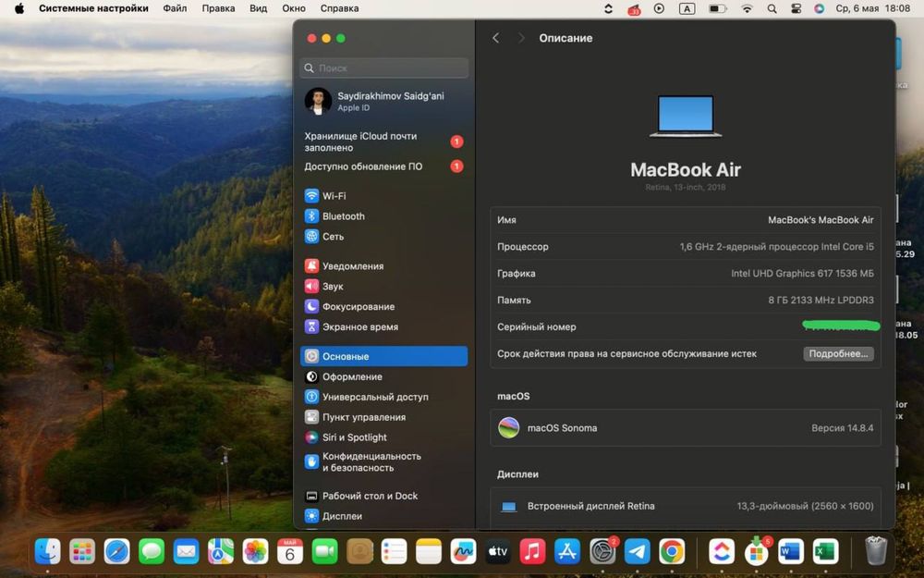Open Системные настройки menu

93,8
